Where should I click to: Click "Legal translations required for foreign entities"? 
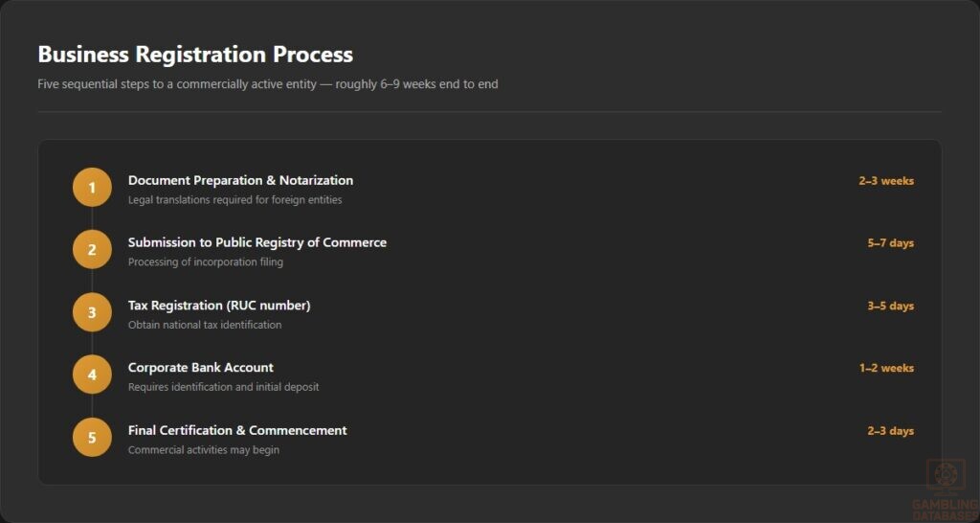[235, 200]
